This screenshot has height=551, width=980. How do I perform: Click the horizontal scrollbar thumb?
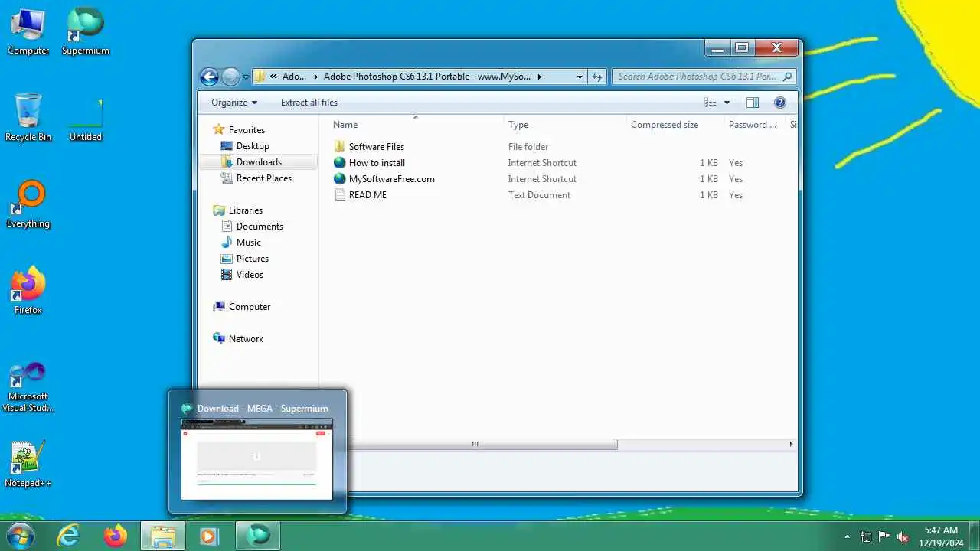click(x=475, y=444)
